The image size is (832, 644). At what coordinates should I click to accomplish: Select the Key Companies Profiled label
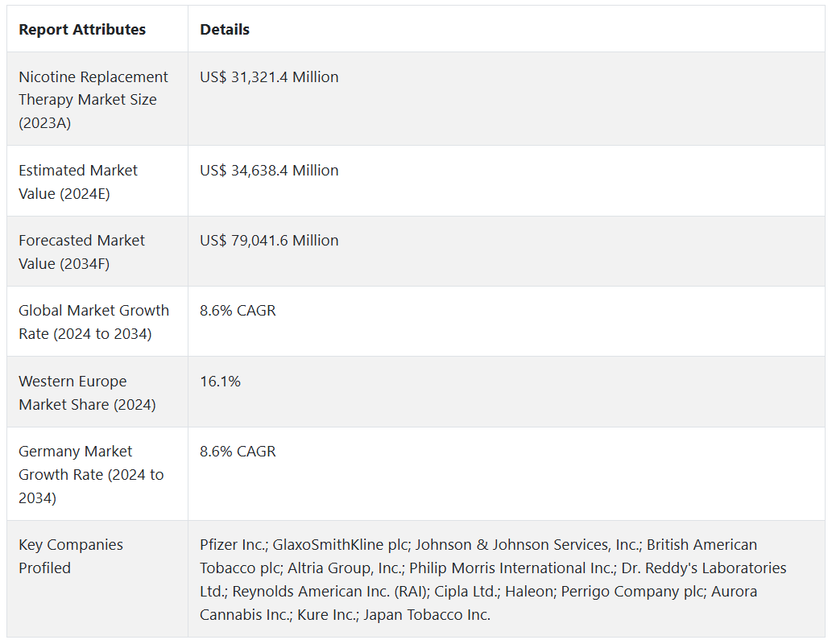(71, 556)
